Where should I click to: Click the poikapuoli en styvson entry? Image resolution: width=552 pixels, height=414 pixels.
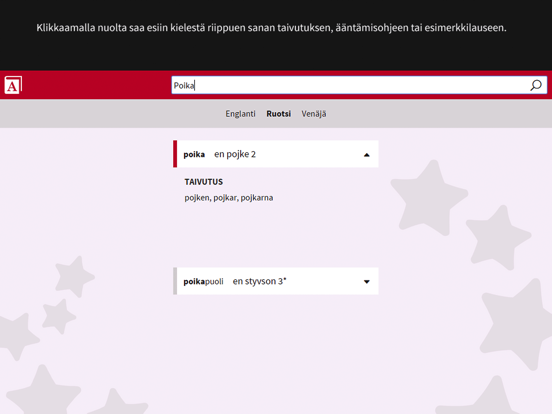276,281
